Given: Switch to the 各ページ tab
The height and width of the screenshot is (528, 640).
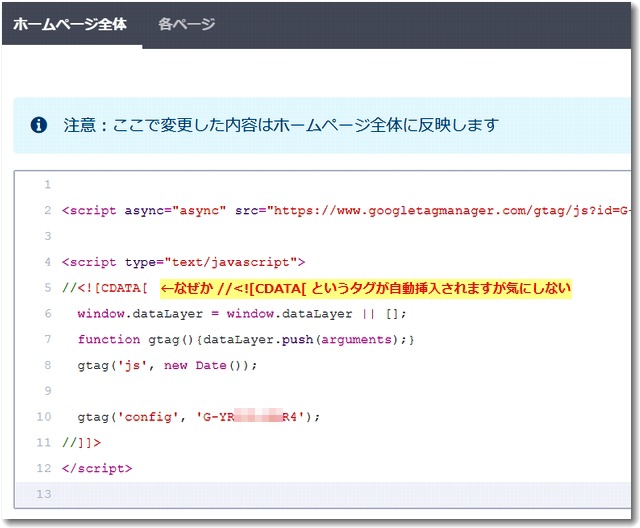Looking at the screenshot, I should click(186, 24).
